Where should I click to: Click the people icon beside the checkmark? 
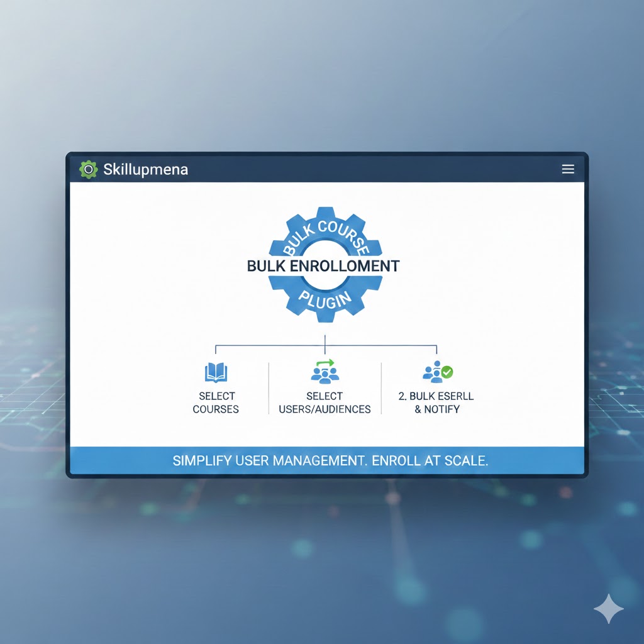(x=433, y=372)
